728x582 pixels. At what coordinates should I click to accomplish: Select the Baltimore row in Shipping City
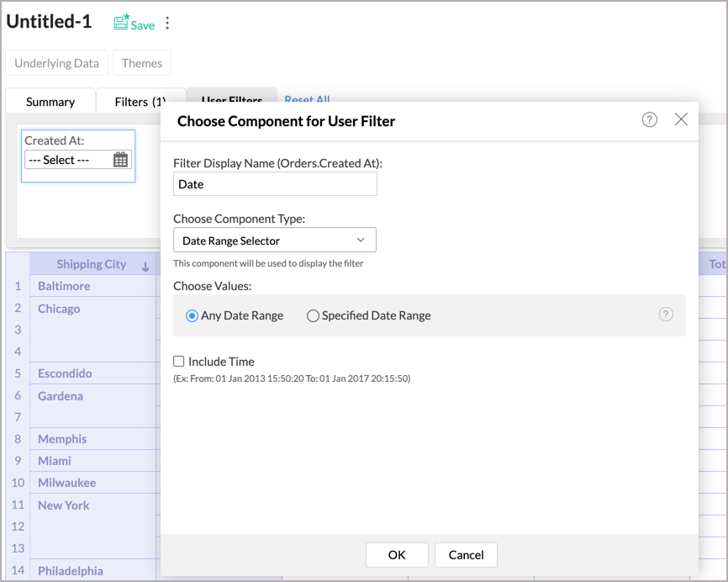64,286
